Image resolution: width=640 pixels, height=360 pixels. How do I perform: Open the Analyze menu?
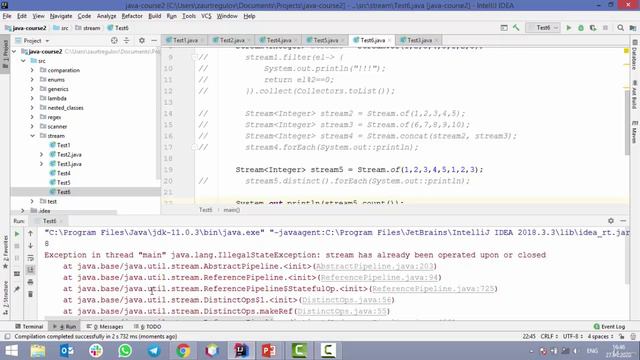coord(107,16)
